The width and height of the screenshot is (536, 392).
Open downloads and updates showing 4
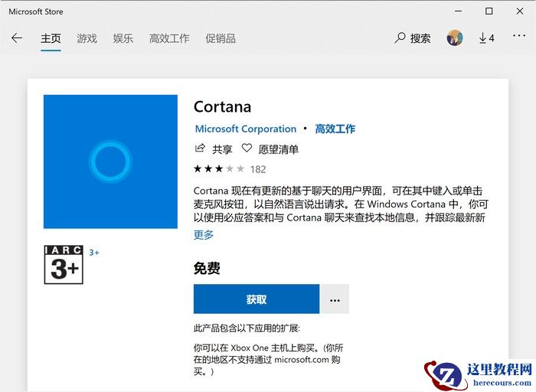coord(486,38)
